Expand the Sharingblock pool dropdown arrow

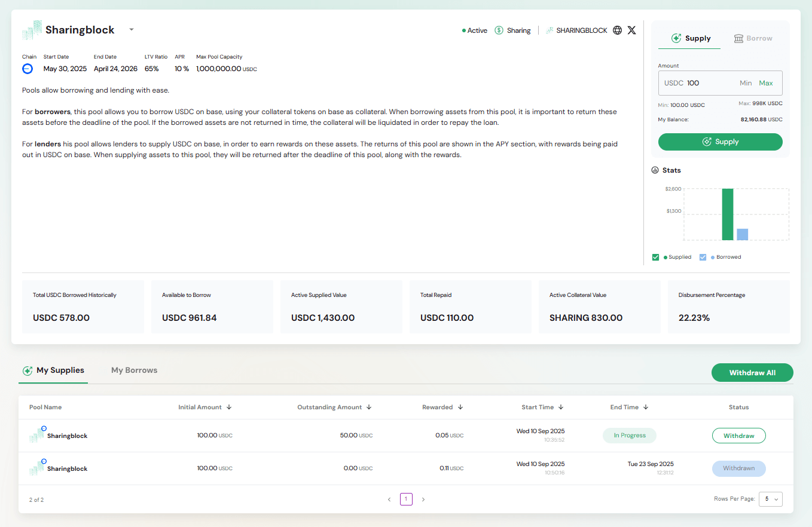pyautogui.click(x=132, y=30)
